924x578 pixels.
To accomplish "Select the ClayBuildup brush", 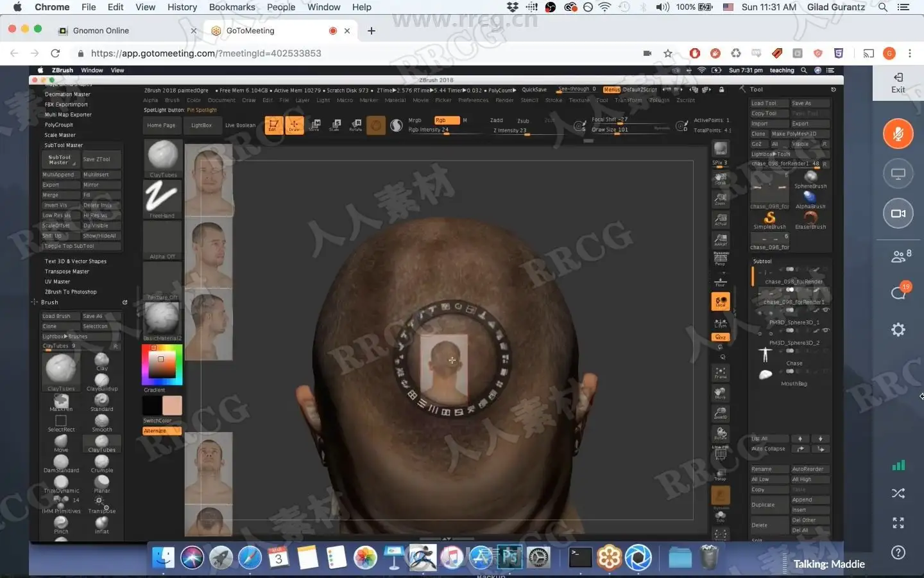I will point(101,380).
